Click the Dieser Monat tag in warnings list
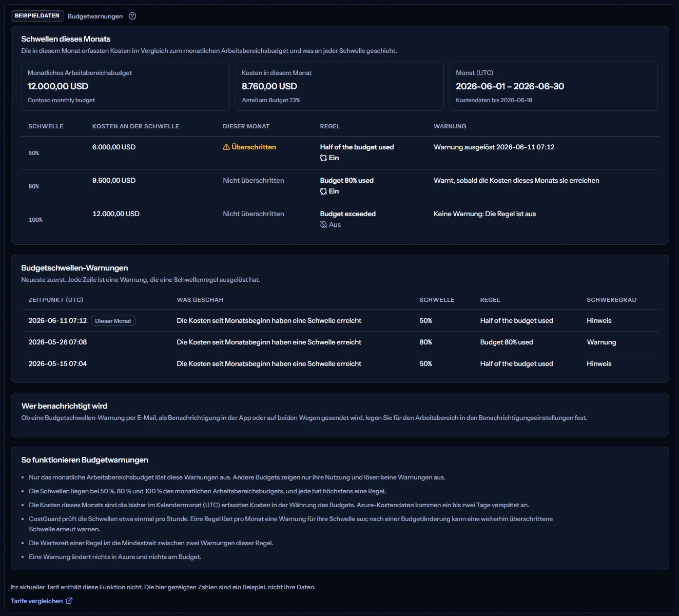The image size is (679, 616). pos(113,321)
